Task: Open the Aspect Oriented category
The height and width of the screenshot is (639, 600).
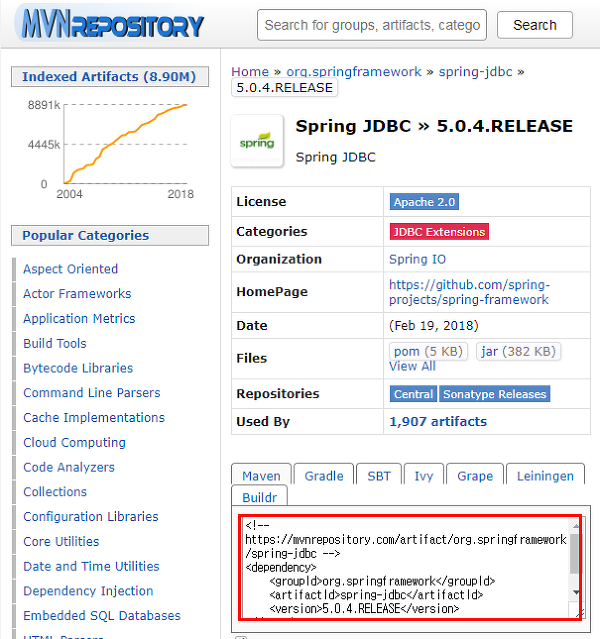Action: 71,269
